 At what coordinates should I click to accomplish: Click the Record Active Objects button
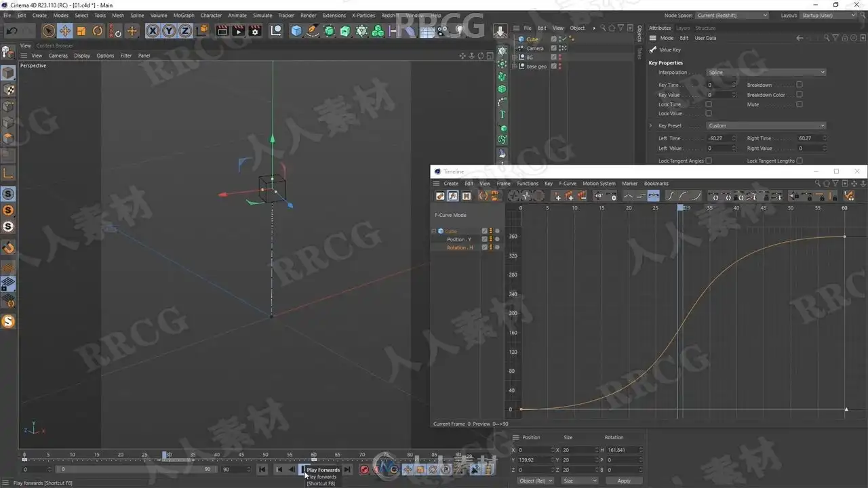(x=364, y=469)
